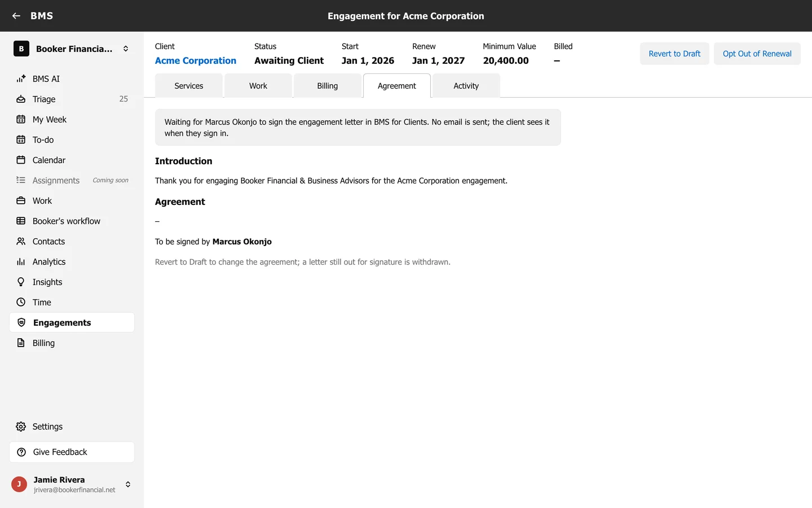Open BMS AI from the sidebar
The width and height of the screenshot is (812, 508).
72,78
